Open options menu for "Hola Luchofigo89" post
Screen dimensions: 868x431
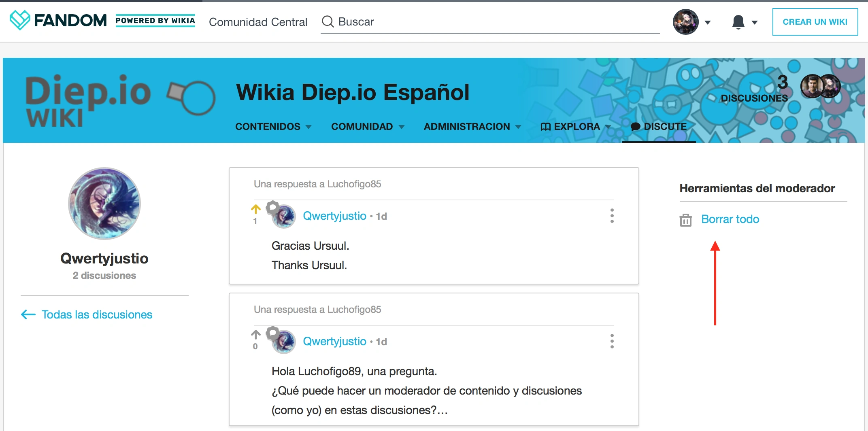(612, 341)
